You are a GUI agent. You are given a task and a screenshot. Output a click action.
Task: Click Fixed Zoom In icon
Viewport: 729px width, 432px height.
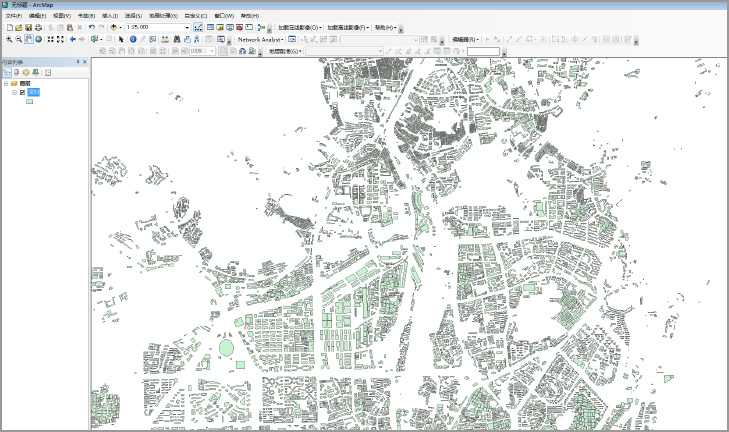(x=51, y=40)
